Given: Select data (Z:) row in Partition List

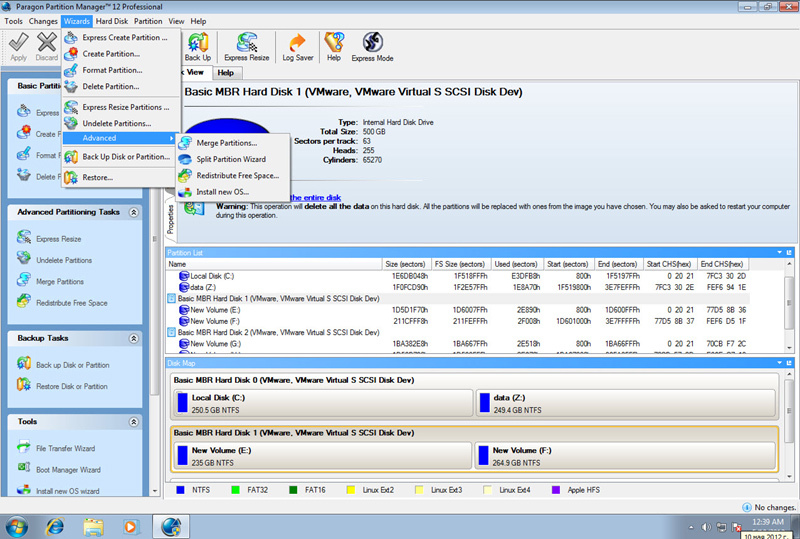Looking at the screenshot, I should [458, 287].
